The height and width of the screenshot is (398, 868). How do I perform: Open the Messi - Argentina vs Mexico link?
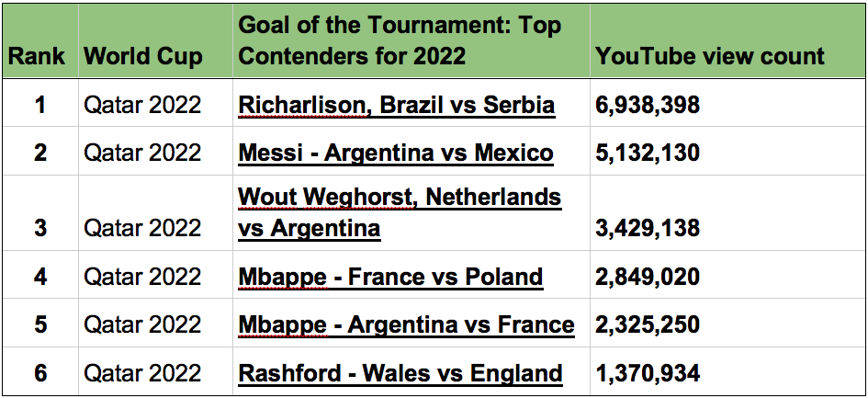tap(396, 153)
